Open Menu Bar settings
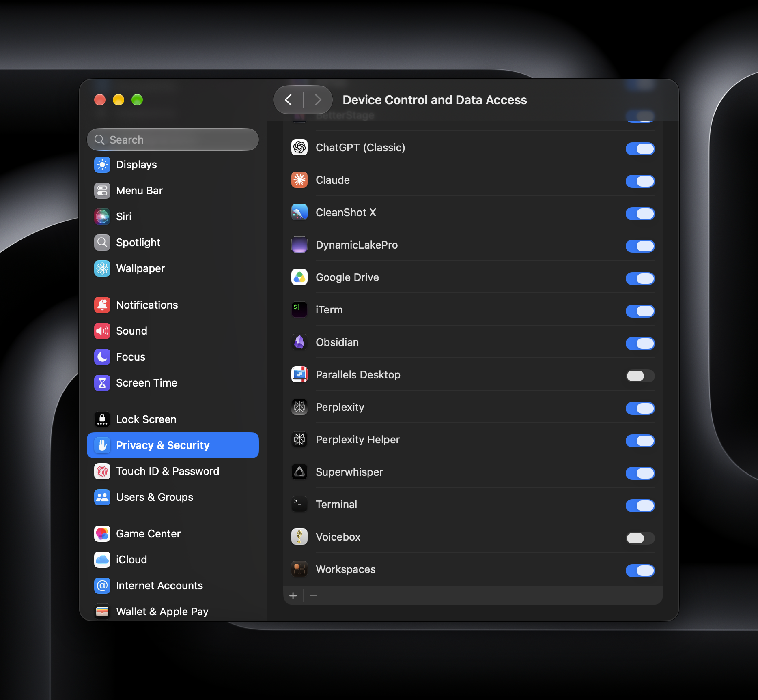 click(173, 191)
